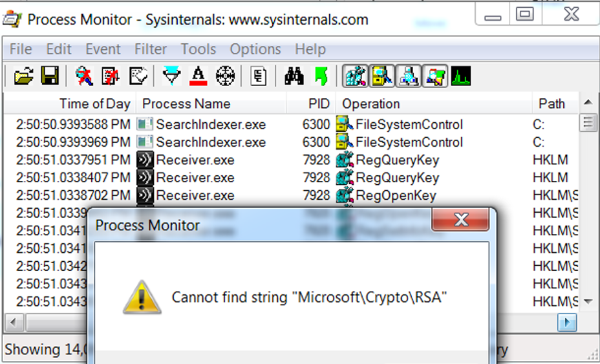
Task: Toggle Show Process and Thread Activity icon
Action: point(435,76)
